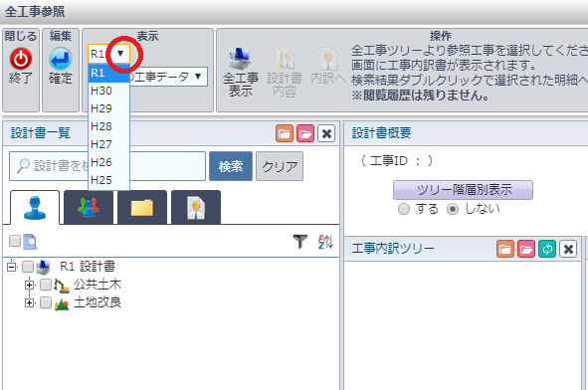588x390 pixels.
Task: Click the 土地改良 tree label
Action: [98, 302]
